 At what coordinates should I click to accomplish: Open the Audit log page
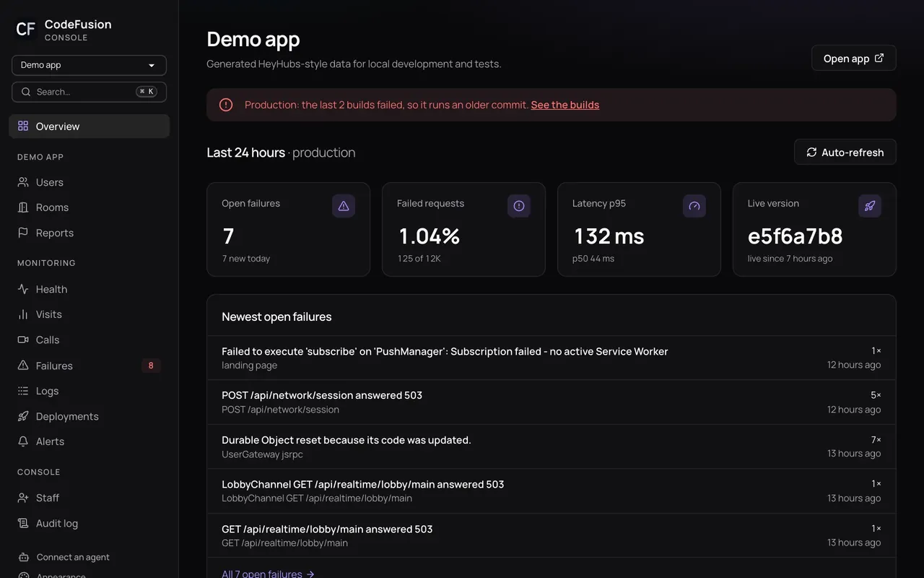[x=89, y=523]
